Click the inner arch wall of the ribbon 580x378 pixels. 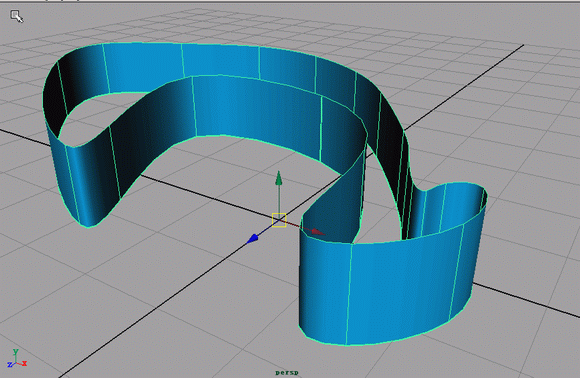(255, 111)
